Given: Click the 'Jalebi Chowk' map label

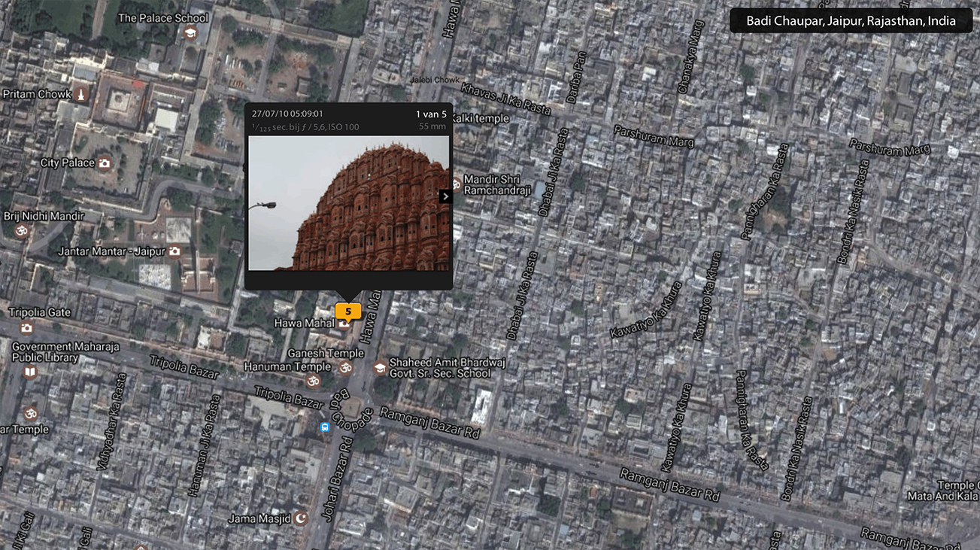Looking at the screenshot, I should 435,80.
